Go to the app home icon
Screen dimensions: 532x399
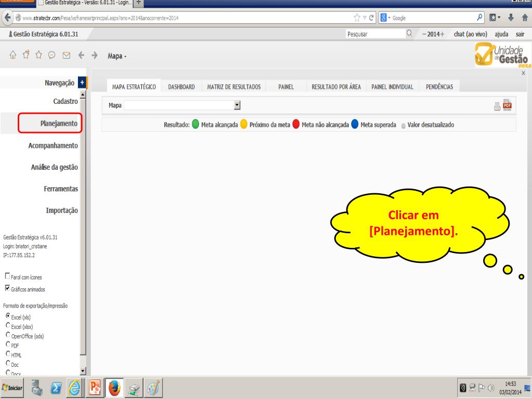point(12,55)
